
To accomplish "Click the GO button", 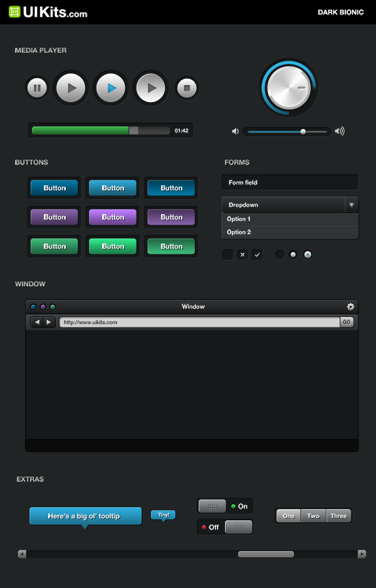I will pos(347,322).
